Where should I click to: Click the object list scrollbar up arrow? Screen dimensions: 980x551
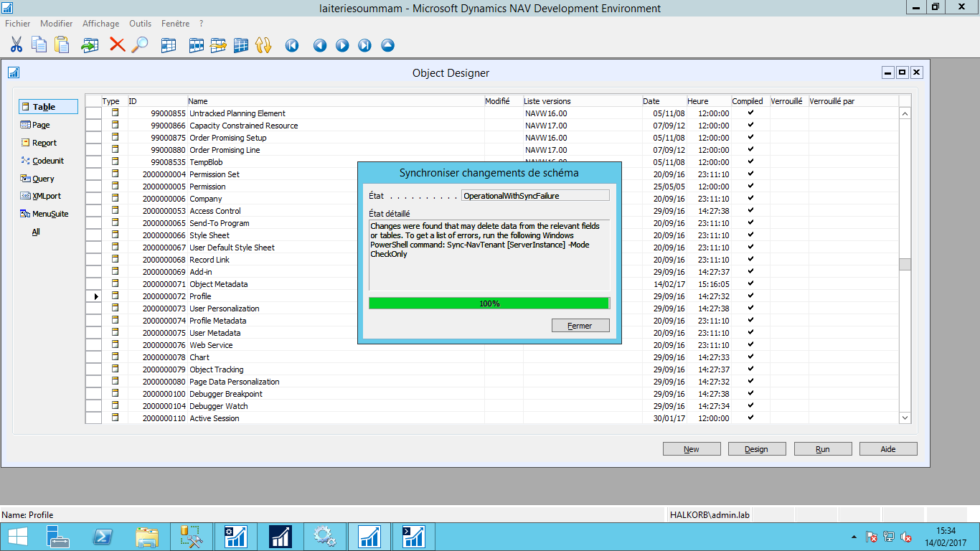(x=905, y=113)
